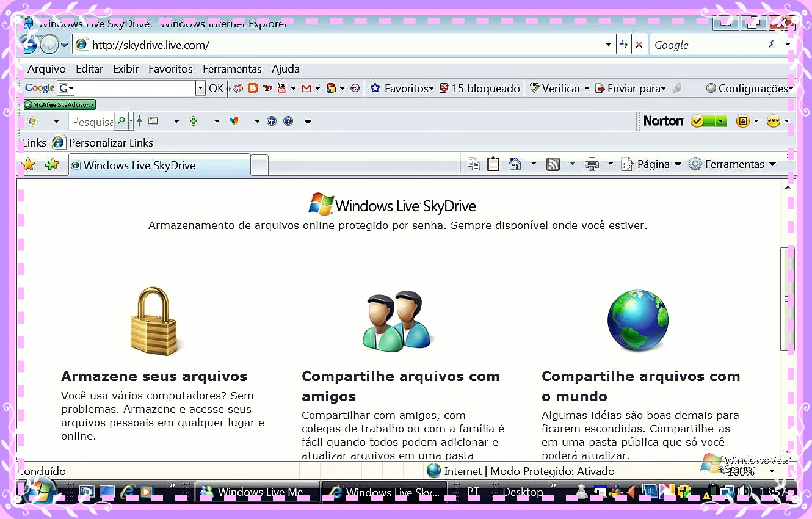Image resolution: width=812 pixels, height=519 pixels.
Task: Open the zoom level 100% dropdown
Action: (772, 471)
